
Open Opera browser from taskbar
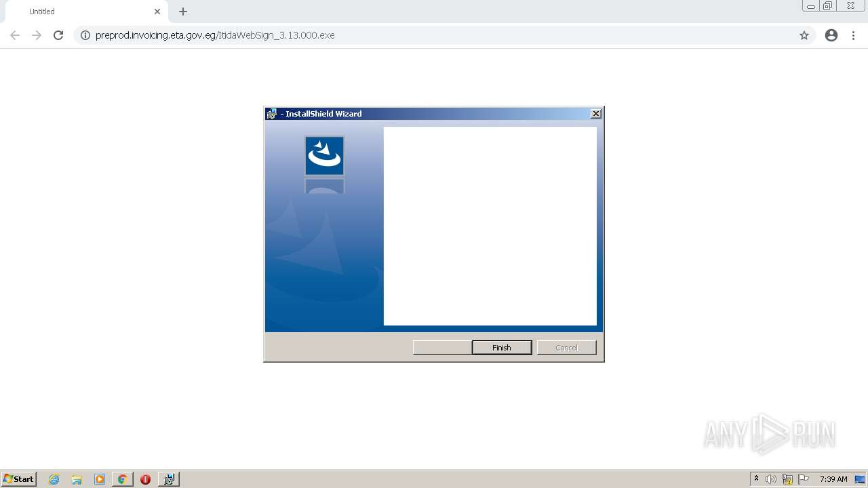coord(145,479)
